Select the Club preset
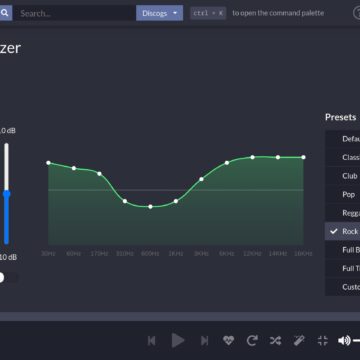This screenshot has width=360, height=360. pyautogui.click(x=342, y=176)
